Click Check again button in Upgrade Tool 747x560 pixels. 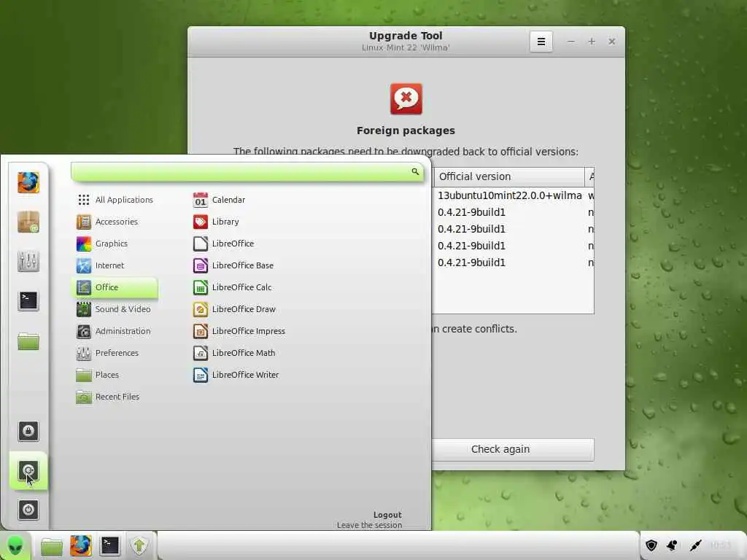[x=513, y=449]
